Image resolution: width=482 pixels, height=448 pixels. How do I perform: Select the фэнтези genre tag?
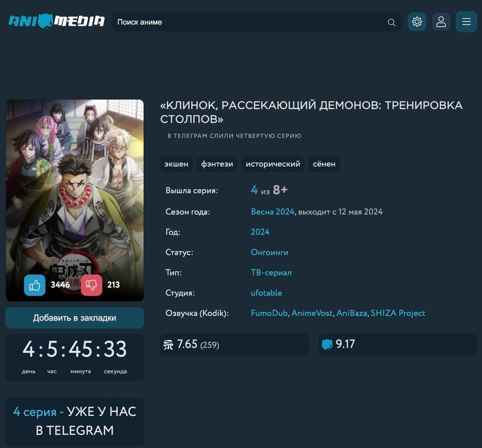coord(217,164)
